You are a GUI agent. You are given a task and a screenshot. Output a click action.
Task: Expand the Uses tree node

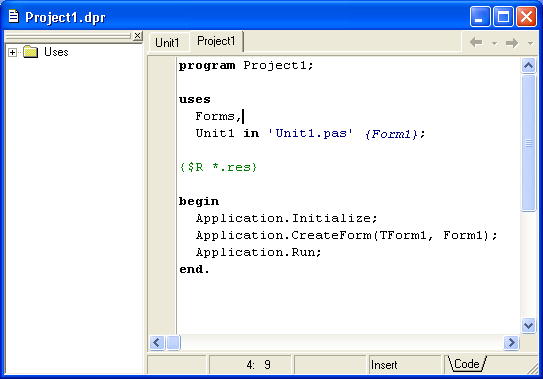(12, 53)
